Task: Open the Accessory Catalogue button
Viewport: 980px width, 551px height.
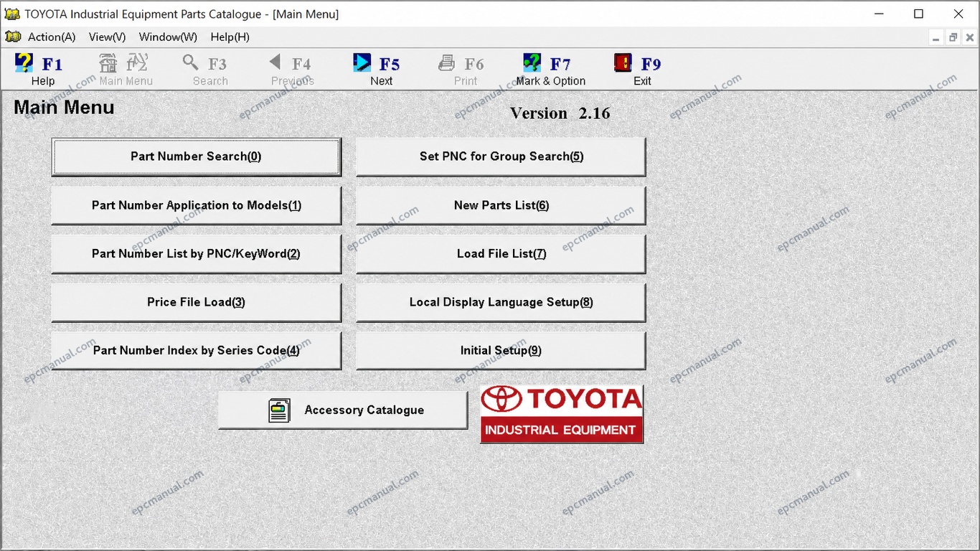Action: coord(343,410)
